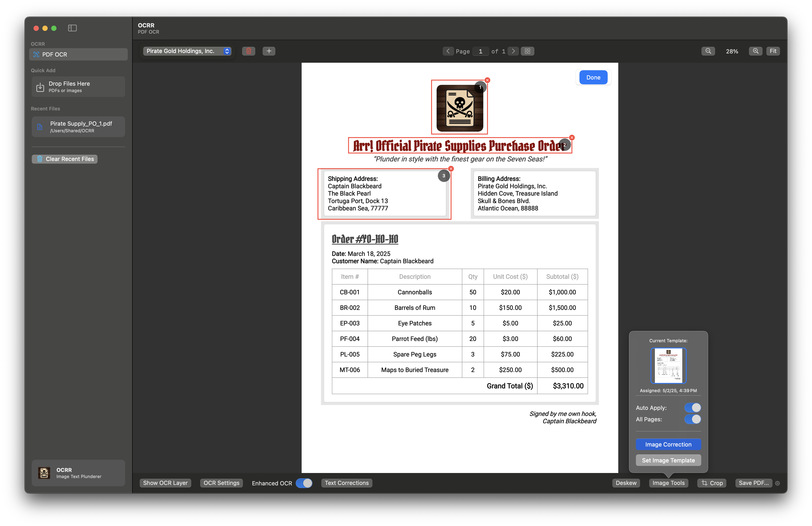
Task: Click the Fit zoom button
Action: [x=773, y=51]
